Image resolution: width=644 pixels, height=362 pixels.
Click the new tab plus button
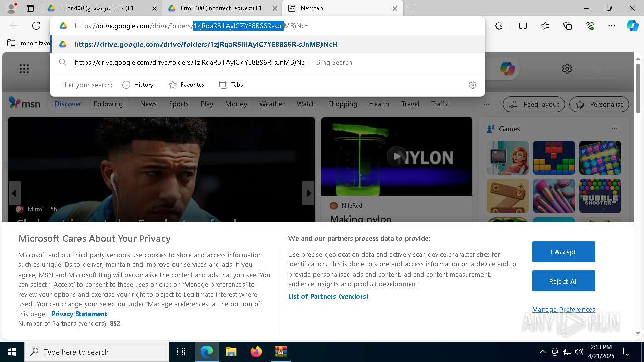412,8
